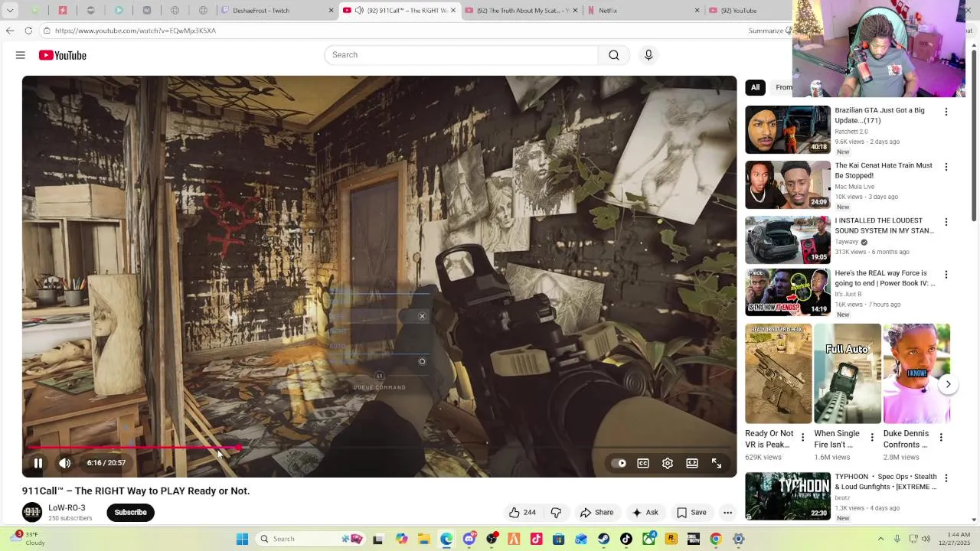
Task: Show next shorts with the arrow
Action: 948,384
